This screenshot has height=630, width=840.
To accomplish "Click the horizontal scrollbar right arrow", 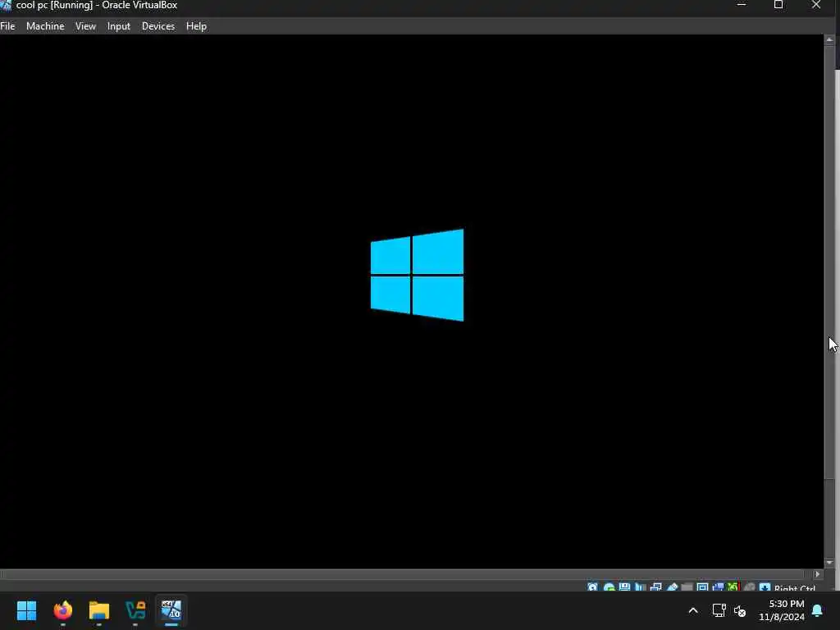I will point(818,573).
